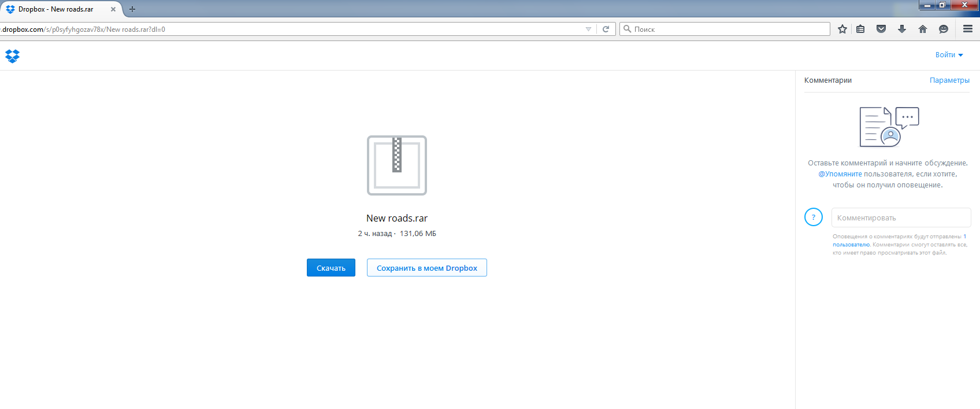Minimize the browser window

click(928, 5)
